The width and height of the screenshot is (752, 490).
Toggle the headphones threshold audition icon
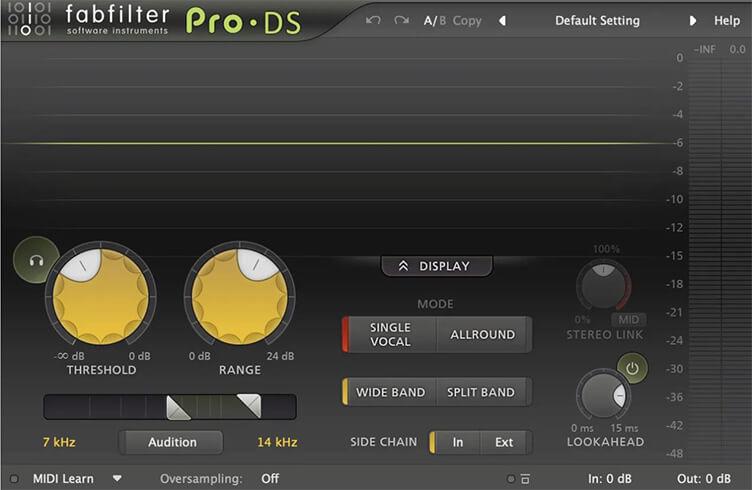click(x=36, y=260)
